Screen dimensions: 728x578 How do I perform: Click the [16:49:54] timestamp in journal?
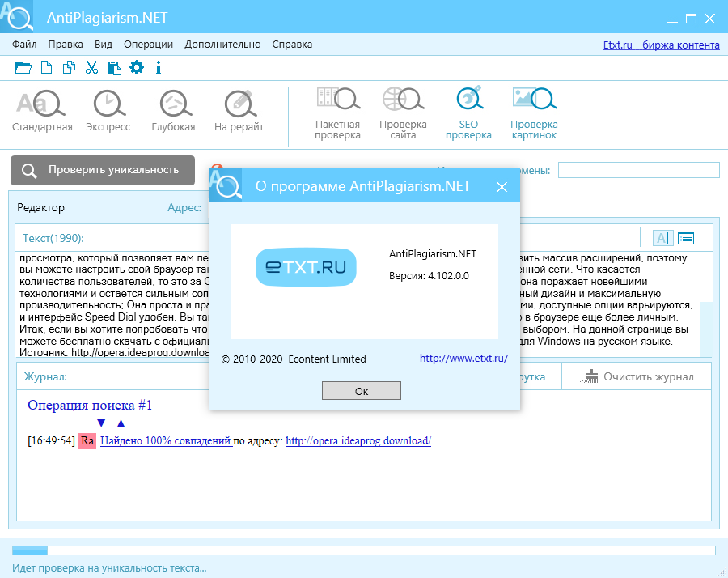51,440
